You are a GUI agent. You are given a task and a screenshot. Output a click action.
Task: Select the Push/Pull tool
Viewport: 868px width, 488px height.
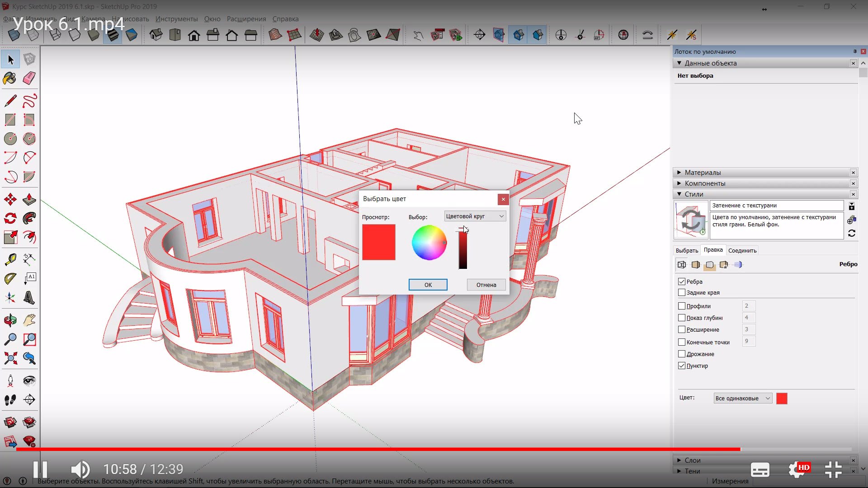tap(29, 199)
